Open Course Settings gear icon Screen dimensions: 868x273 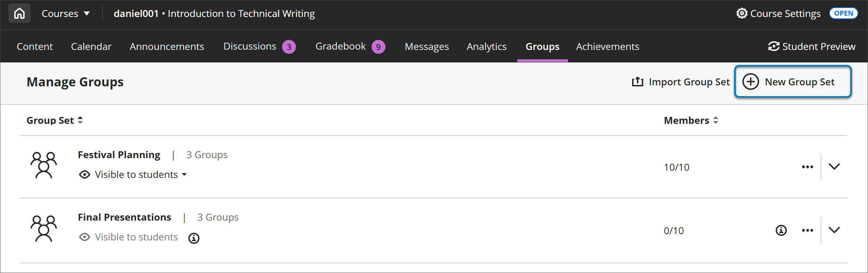pyautogui.click(x=742, y=14)
